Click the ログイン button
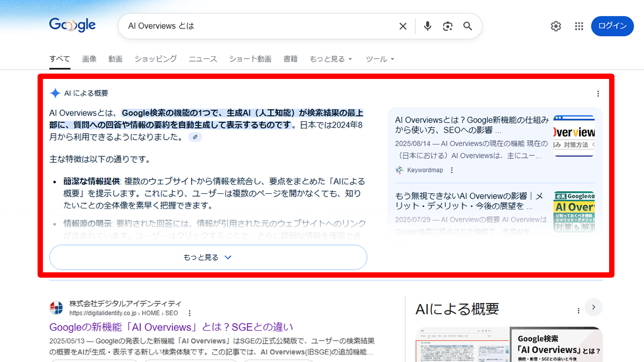Image resolution: width=644 pixels, height=362 pixels. 612,25
